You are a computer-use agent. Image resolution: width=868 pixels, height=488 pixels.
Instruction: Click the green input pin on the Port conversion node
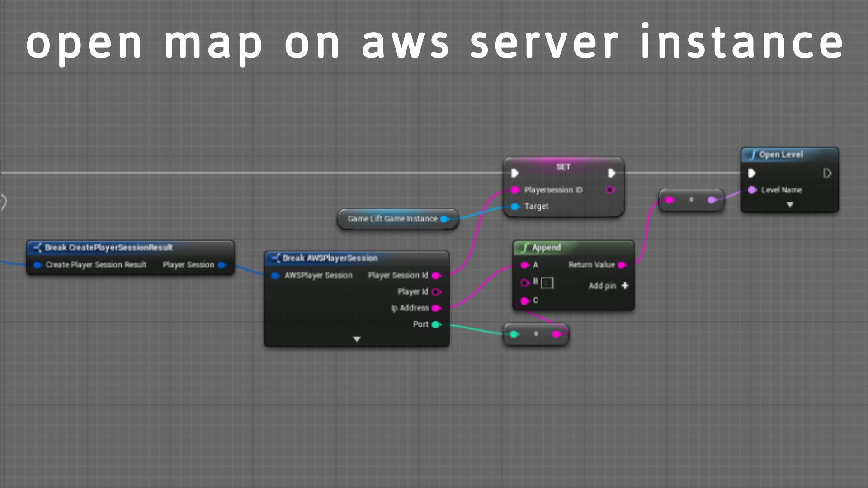point(514,334)
